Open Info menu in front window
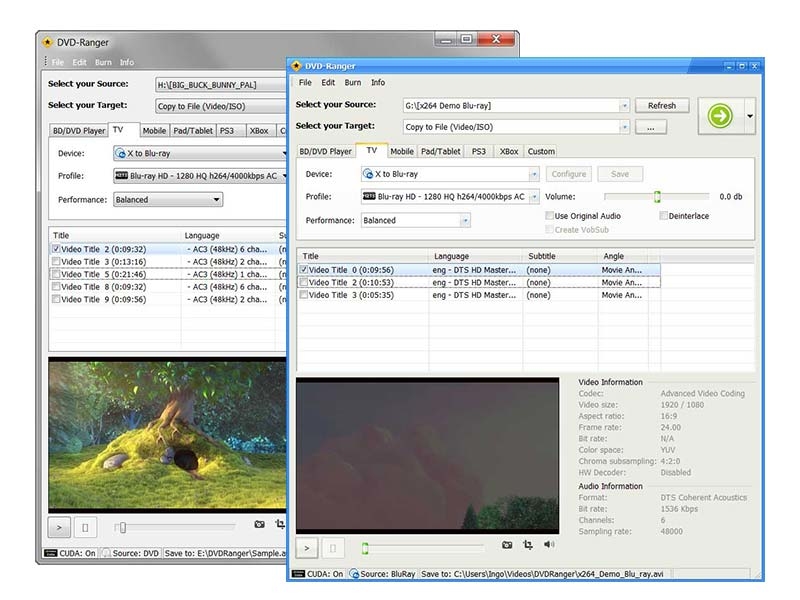800x600 pixels. tap(378, 83)
